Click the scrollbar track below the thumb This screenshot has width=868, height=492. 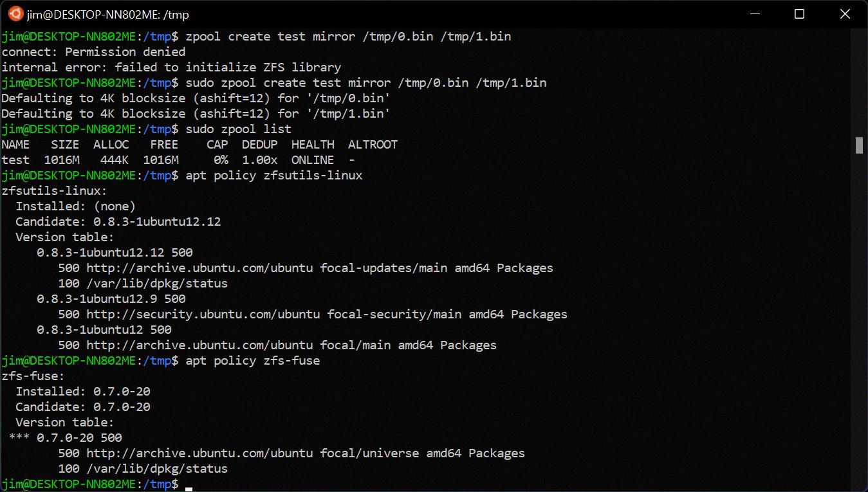[859, 322]
